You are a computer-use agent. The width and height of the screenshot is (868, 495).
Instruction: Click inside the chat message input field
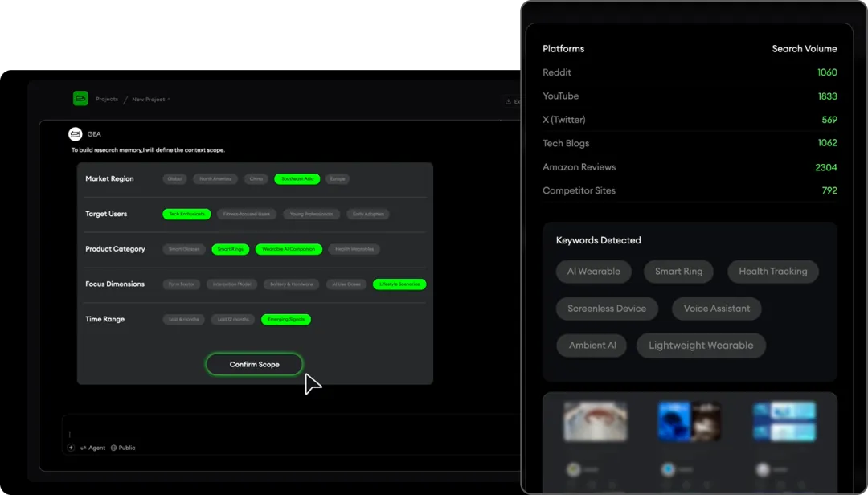click(x=290, y=433)
